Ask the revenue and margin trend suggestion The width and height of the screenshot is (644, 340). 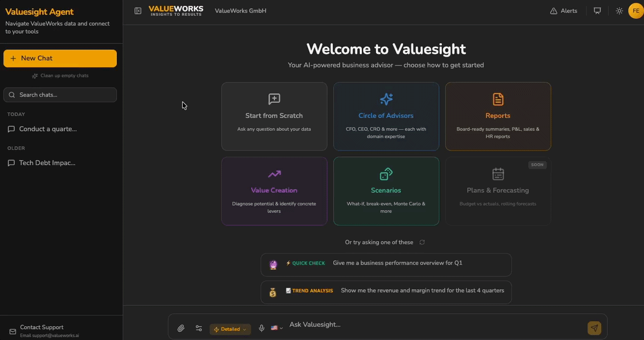tap(386, 292)
